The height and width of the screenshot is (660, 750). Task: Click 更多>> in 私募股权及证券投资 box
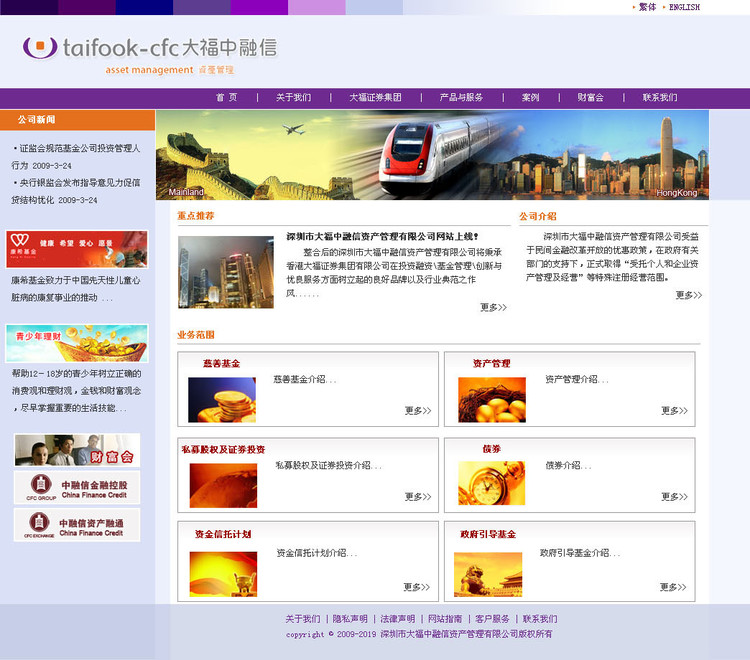pos(418,496)
